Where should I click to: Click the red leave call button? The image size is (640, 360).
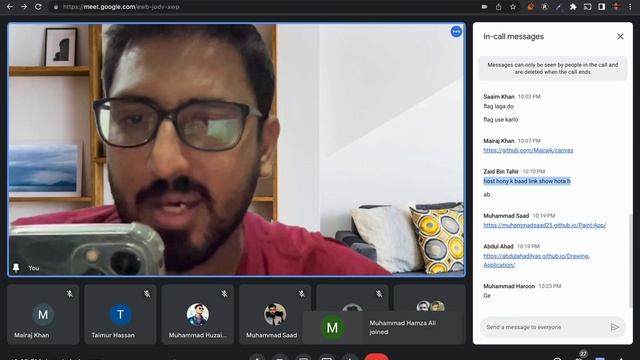point(376,357)
